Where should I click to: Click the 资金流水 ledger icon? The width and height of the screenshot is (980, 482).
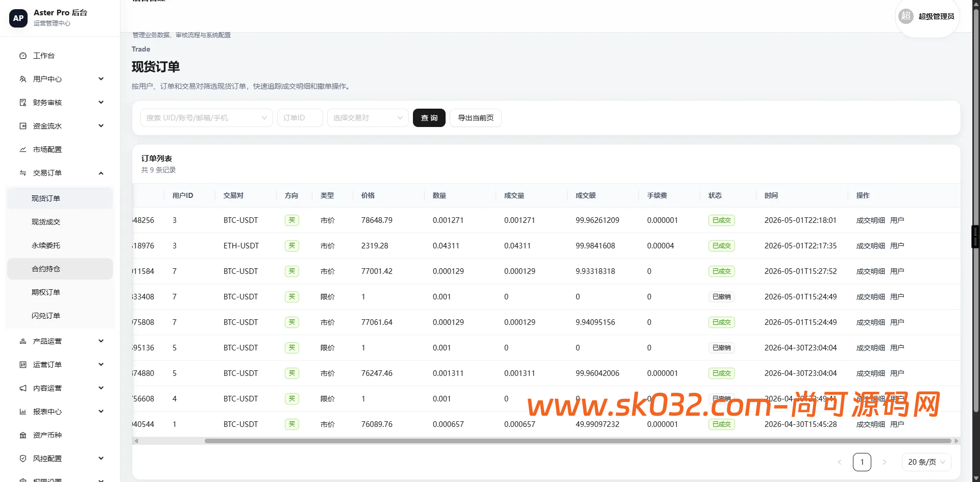coord(23,126)
